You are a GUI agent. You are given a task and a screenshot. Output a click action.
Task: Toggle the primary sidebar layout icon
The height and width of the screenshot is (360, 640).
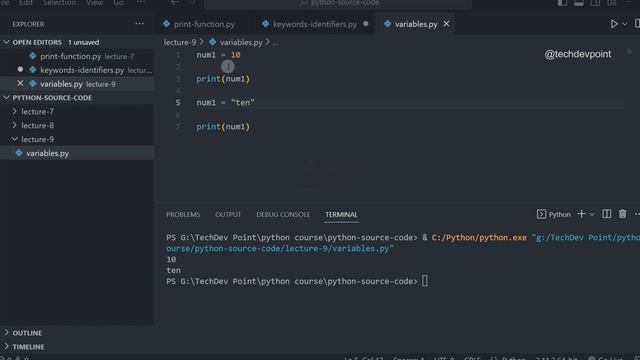(x=562, y=2)
